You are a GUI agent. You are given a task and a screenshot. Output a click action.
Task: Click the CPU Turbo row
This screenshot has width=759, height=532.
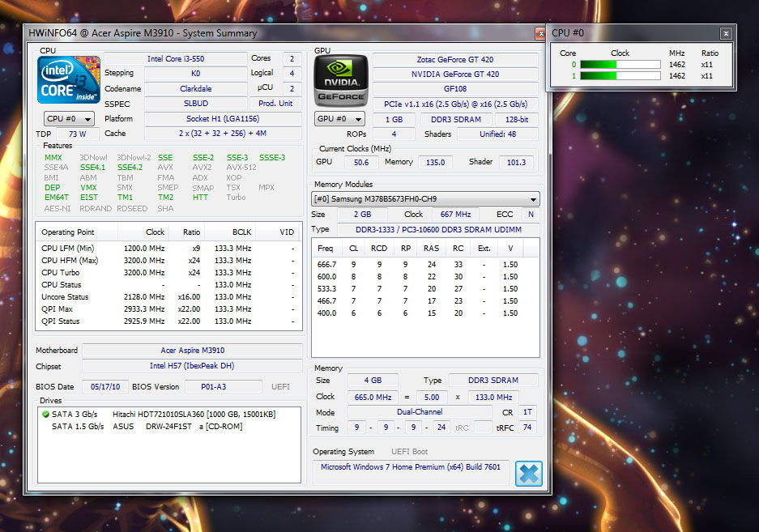pos(168,273)
